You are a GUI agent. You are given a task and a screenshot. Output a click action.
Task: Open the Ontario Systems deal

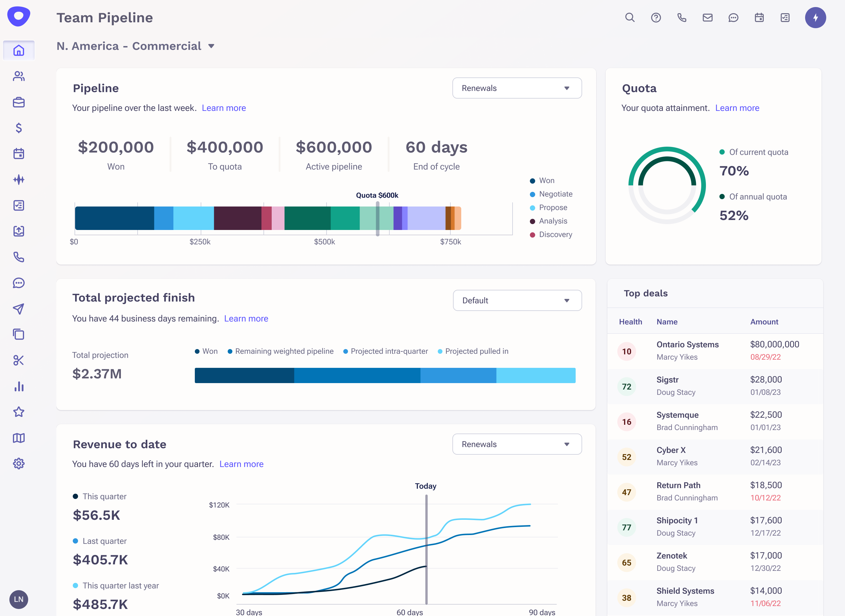[687, 345]
